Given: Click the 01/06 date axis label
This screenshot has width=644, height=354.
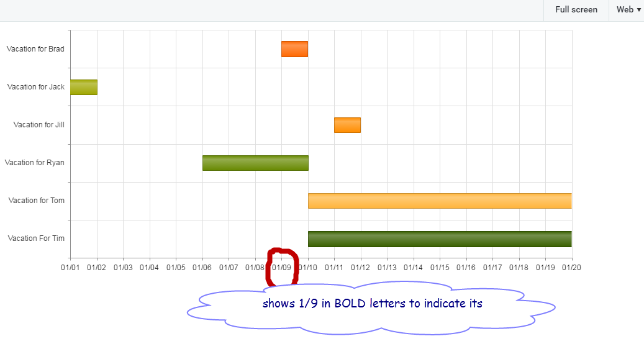Looking at the screenshot, I should pyautogui.click(x=202, y=268).
